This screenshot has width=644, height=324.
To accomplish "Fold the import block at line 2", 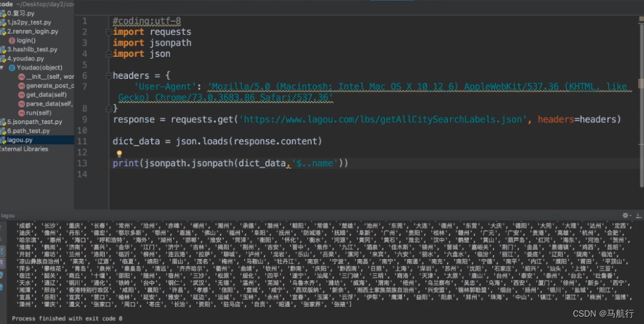I will pos(108,32).
